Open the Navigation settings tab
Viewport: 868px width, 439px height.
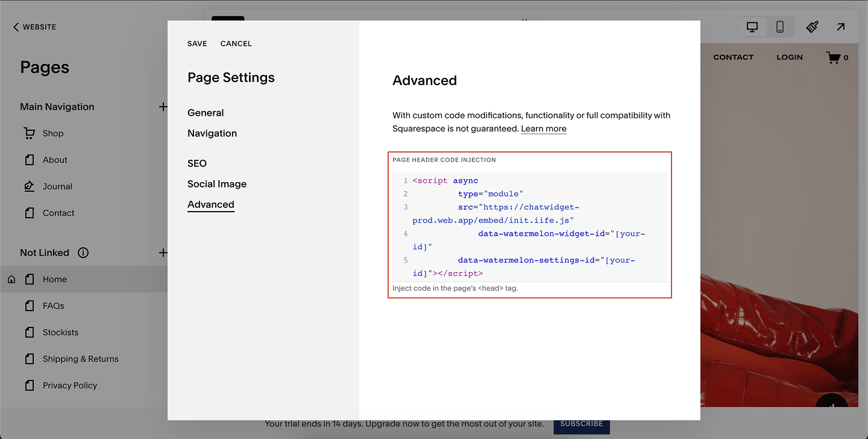coord(212,133)
